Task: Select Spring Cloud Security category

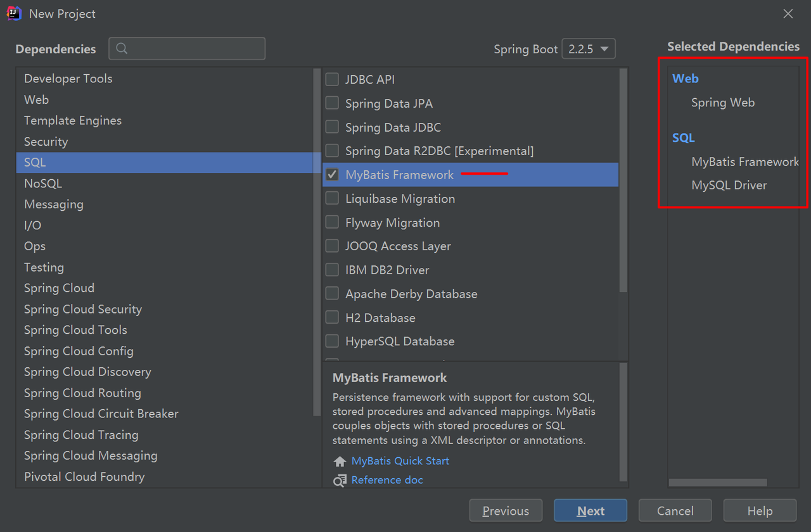Action: click(83, 309)
